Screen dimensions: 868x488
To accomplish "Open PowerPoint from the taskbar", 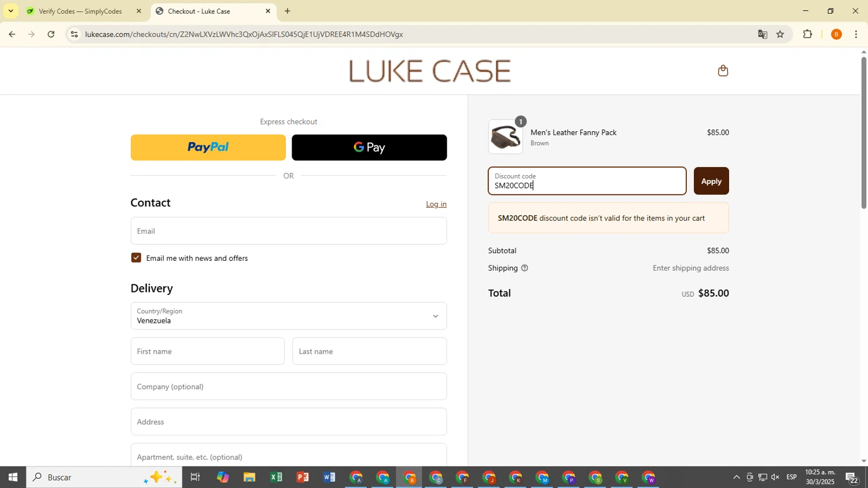I will pyautogui.click(x=303, y=478).
